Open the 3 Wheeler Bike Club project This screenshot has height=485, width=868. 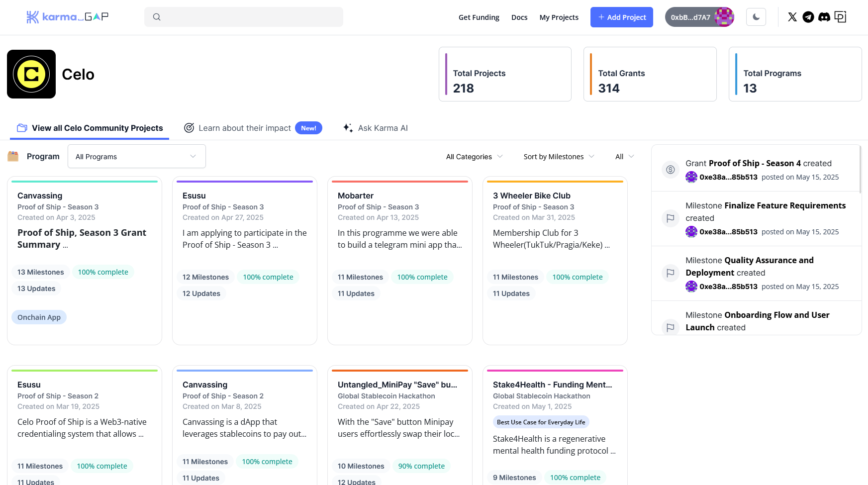pyautogui.click(x=555, y=261)
